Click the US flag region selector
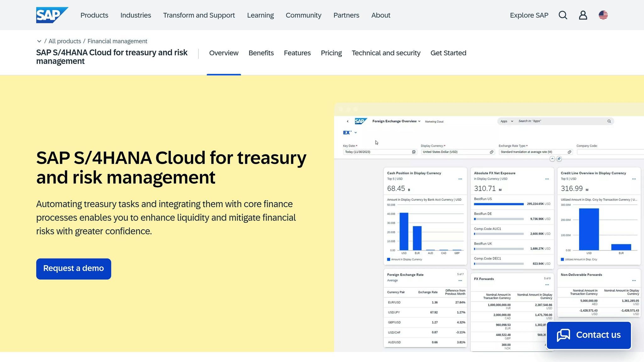Viewport: 644px width, 362px height. click(603, 15)
